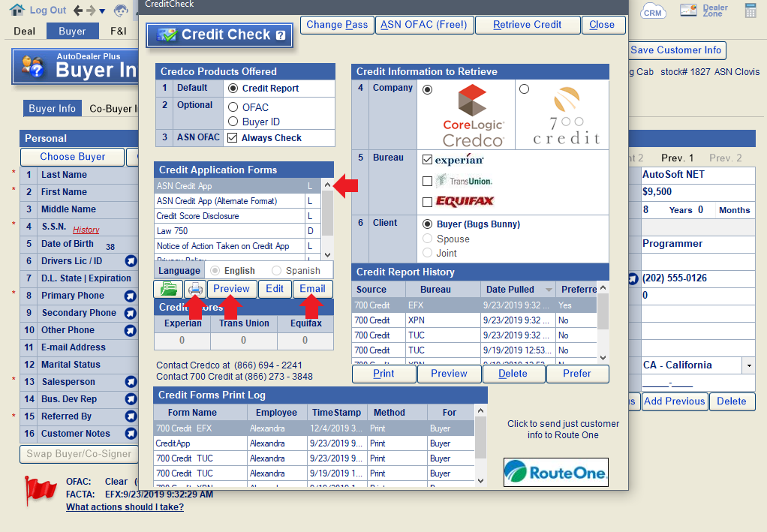Click the lookup icon for Salesperson
The image size is (767, 532).
pos(130,382)
